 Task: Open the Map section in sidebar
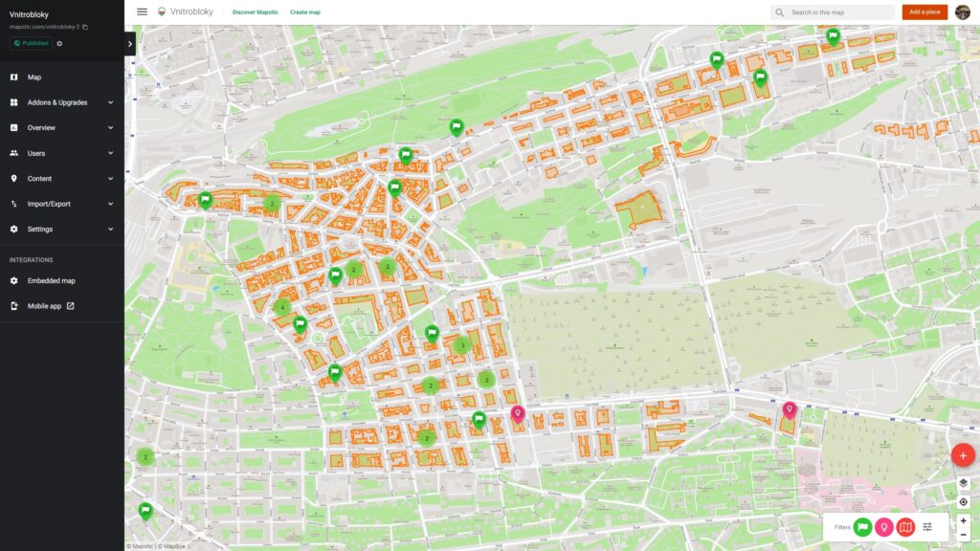click(62, 77)
